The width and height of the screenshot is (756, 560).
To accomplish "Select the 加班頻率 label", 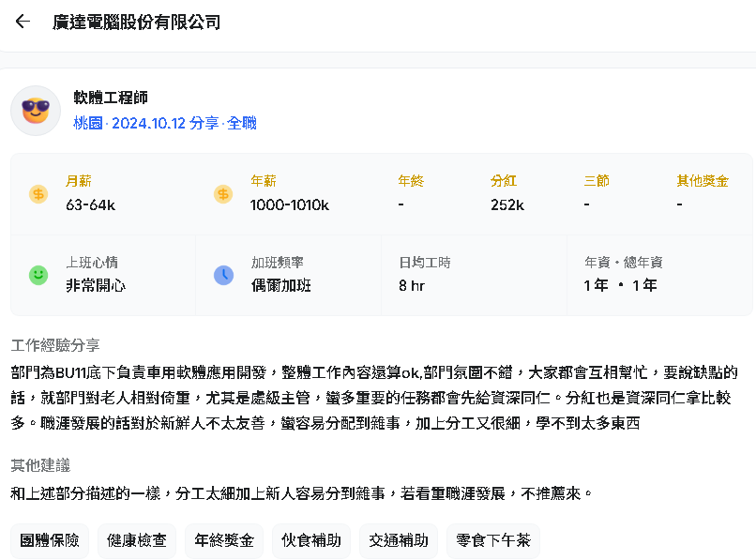I will (278, 263).
